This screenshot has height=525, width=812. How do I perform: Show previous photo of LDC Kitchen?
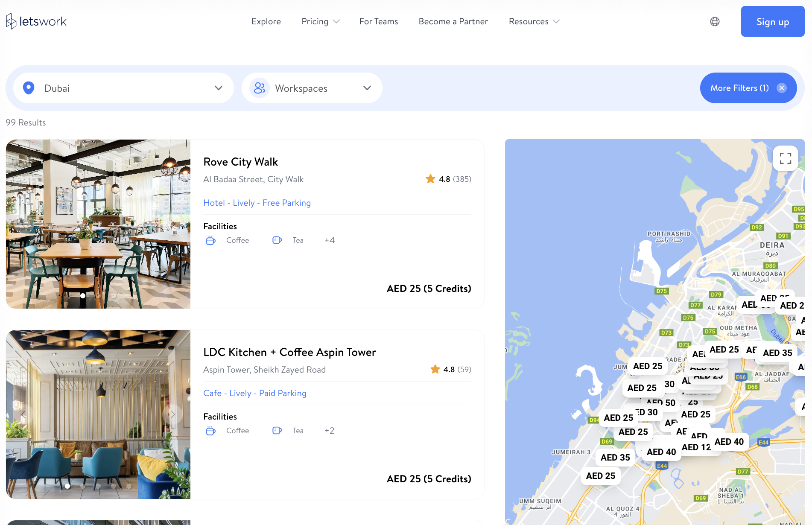click(x=24, y=414)
